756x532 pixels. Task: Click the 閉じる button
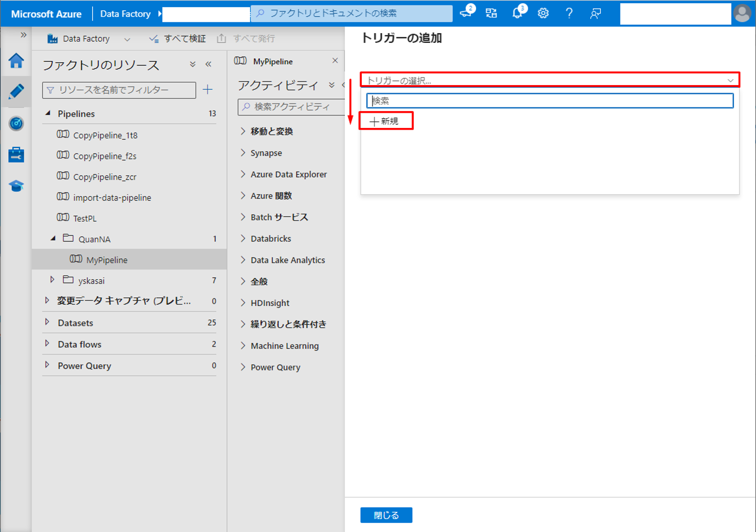(386, 515)
